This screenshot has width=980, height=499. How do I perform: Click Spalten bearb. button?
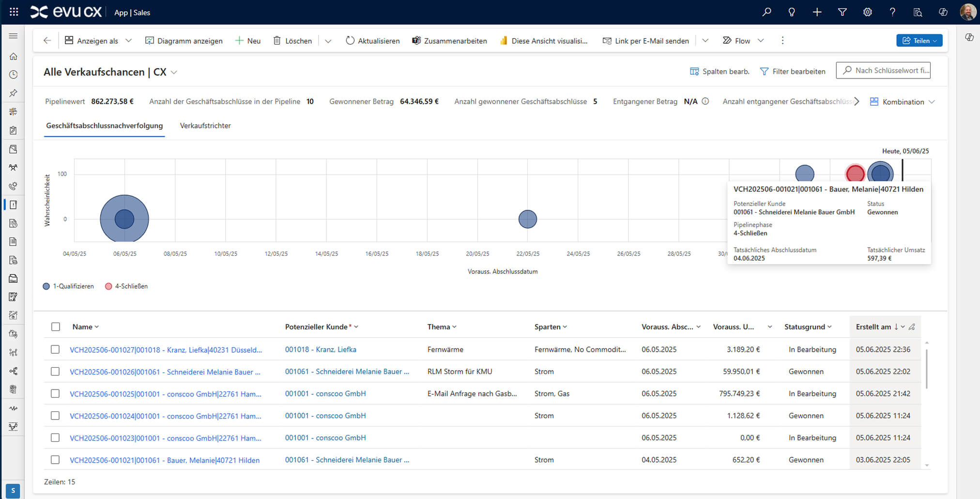720,71
